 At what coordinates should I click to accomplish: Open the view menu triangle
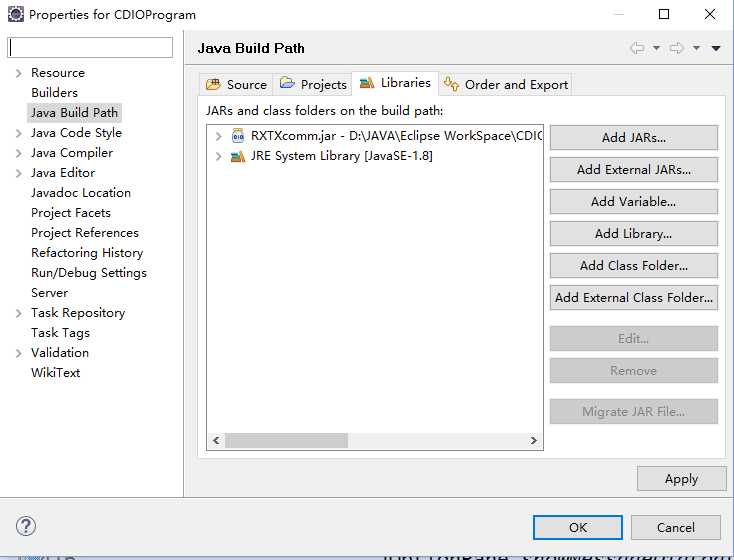click(x=716, y=48)
